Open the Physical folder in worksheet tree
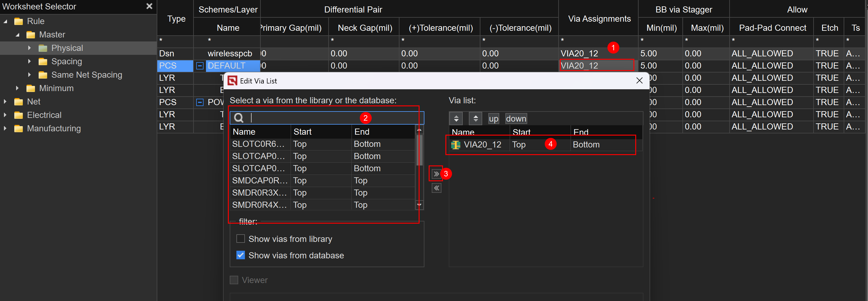Image resolution: width=868 pixels, height=301 pixels. [x=67, y=48]
